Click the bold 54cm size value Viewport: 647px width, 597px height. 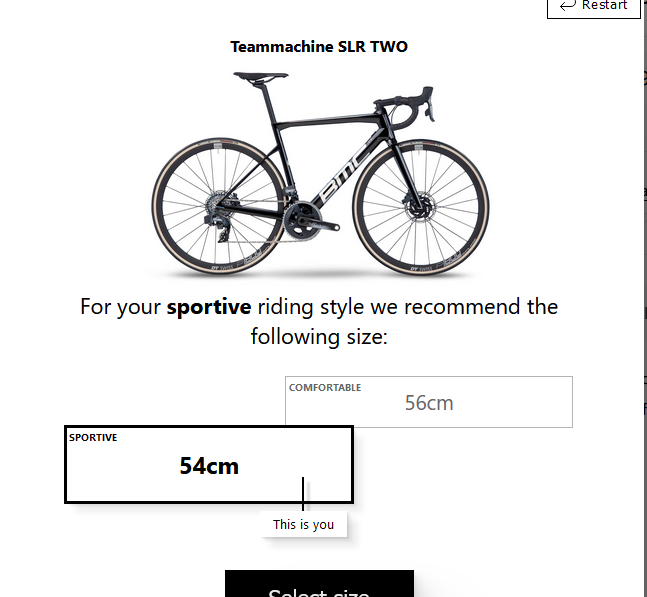209,466
